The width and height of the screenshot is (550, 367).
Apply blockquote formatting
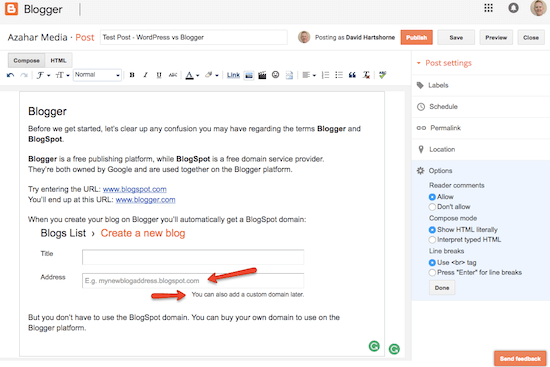coord(352,75)
